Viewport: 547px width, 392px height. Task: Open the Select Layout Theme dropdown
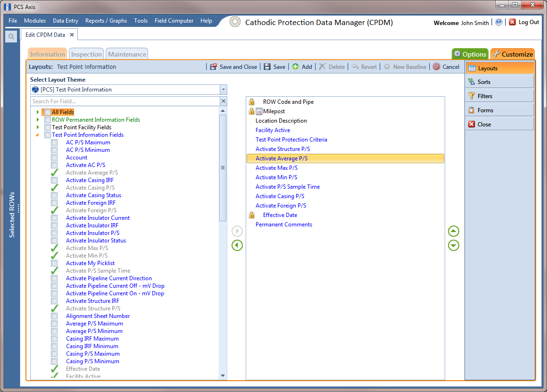click(x=223, y=90)
